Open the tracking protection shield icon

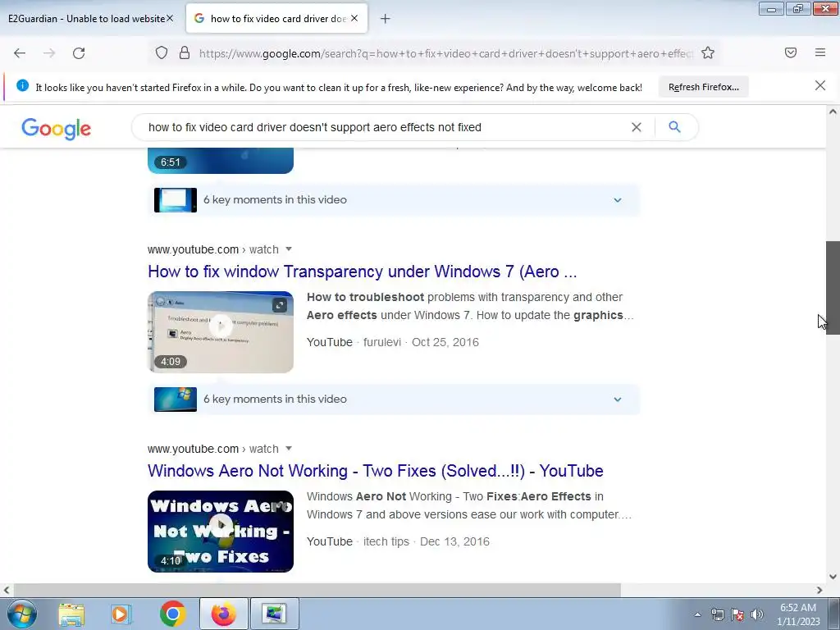(162, 53)
